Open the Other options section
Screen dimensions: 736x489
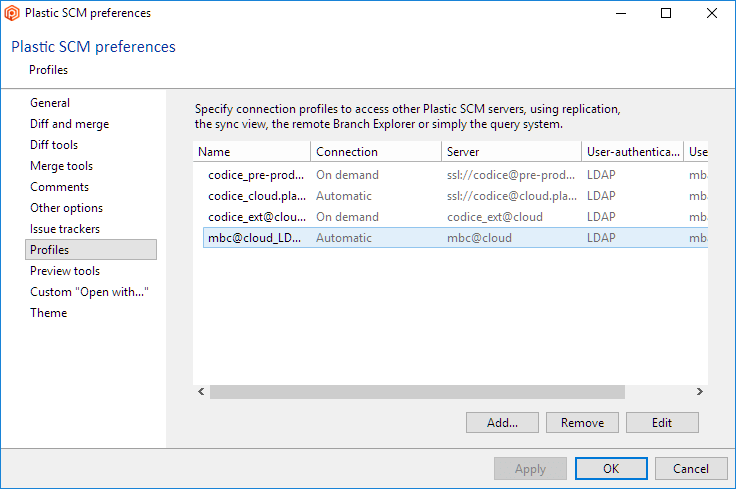pos(66,208)
